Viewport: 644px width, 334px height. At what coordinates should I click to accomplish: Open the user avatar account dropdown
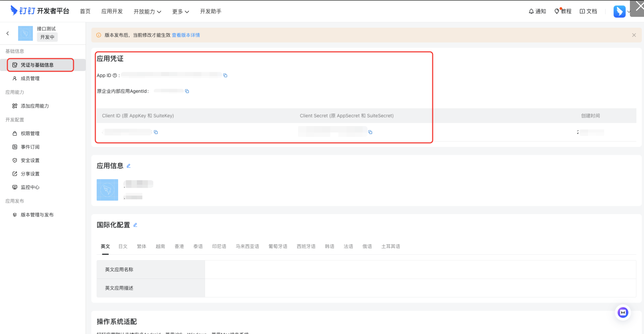619,12
